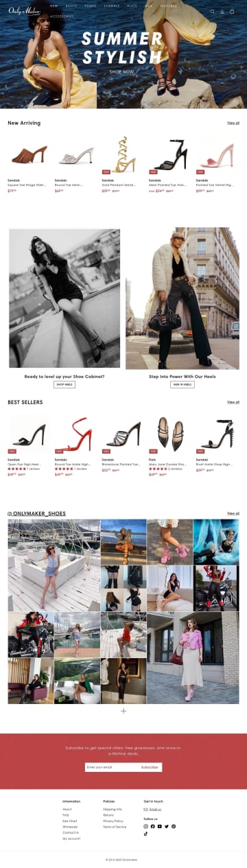
Task: Click the SHOP NOW hero link
Action: (121, 71)
